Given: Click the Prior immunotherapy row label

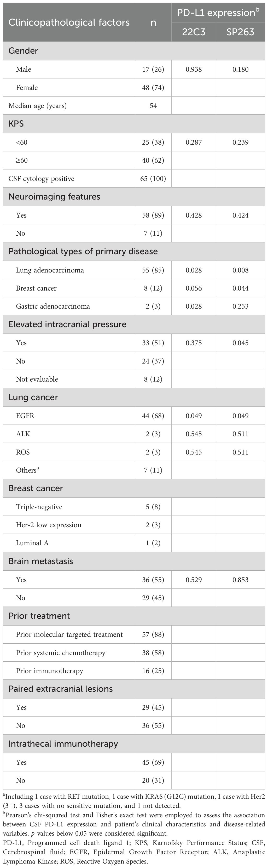Looking at the screenshot, I should pos(49,671).
